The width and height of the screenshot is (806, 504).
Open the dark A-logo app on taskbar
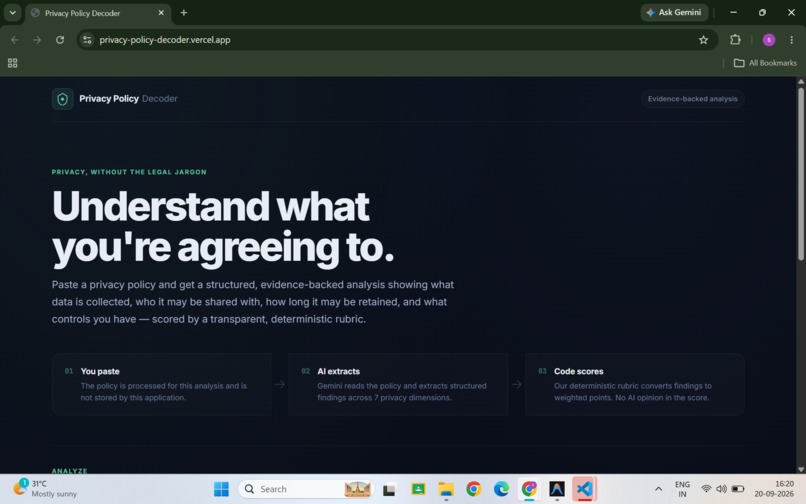(557, 489)
